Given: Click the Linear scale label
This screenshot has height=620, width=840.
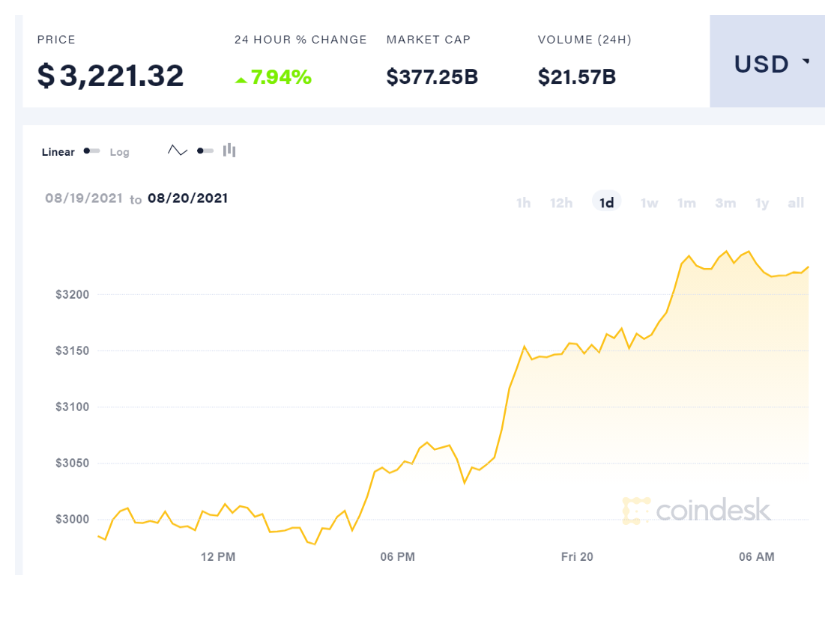Looking at the screenshot, I should [58, 152].
